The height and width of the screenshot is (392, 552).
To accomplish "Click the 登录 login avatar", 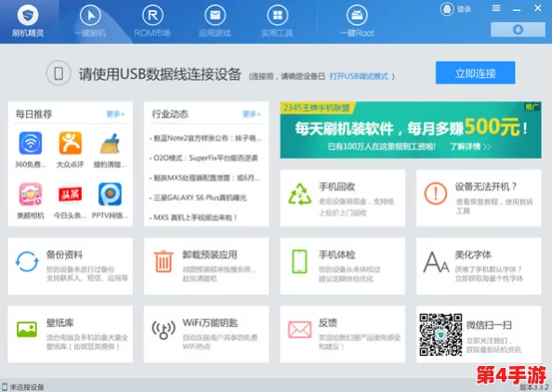I will tap(447, 9).
